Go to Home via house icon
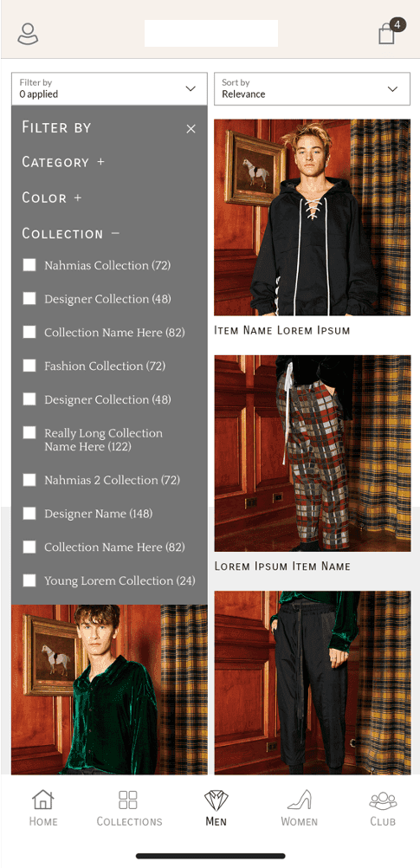This screenshot has height=868, width=420. [x=43, y=808]
